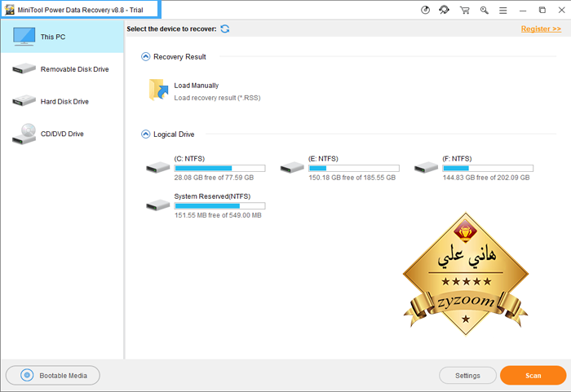Image resolution: width=571 pixels, height=392 pixels.
Task: Click Load Manually folder icon
Action: coord(158,90)
